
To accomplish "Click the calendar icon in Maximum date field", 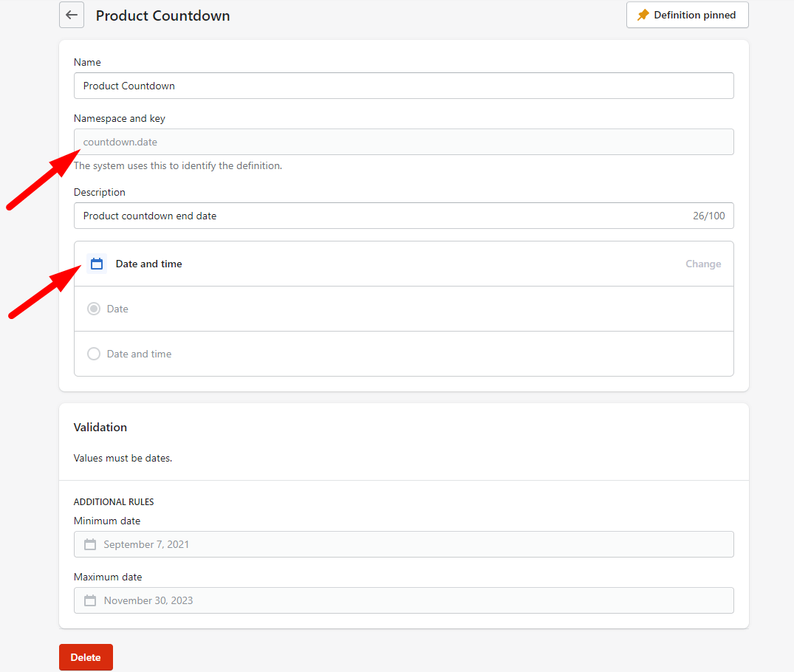I will [x=90, y=600].
